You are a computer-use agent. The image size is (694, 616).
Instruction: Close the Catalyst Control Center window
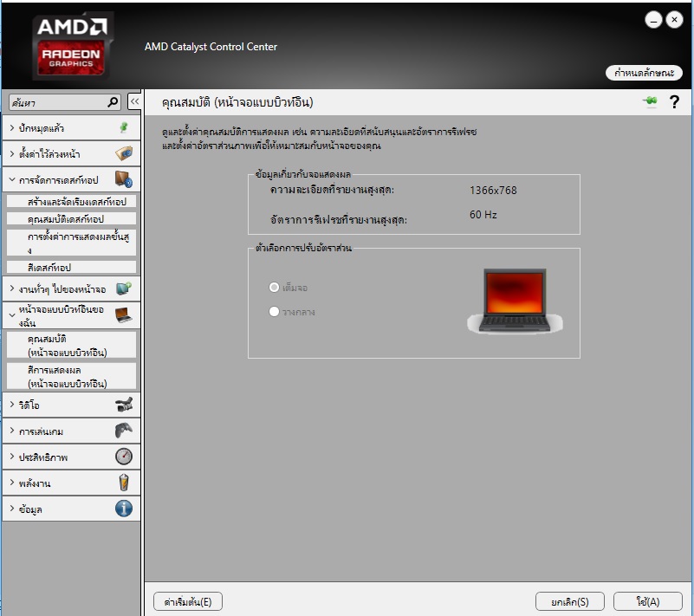click(674, 20)
